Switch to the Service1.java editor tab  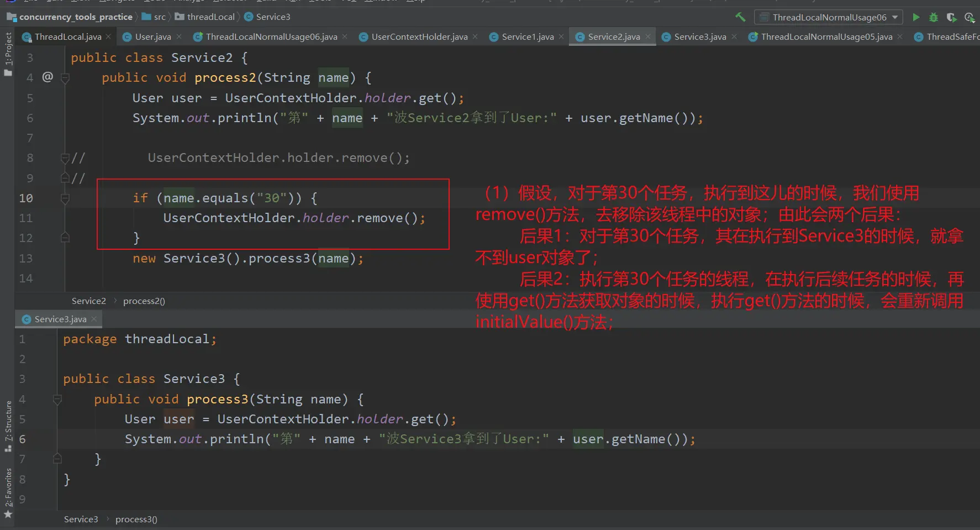pos(527,37)
